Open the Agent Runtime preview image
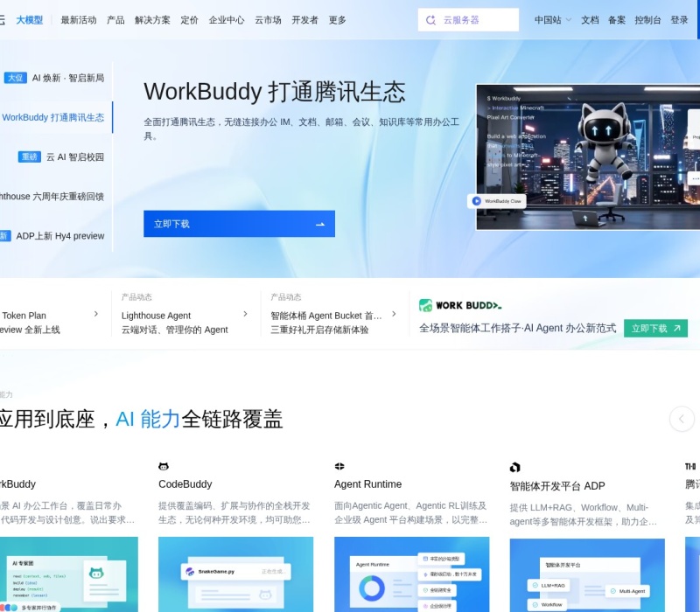The width and height of the screenshot is (700, 612). point(411,574)
